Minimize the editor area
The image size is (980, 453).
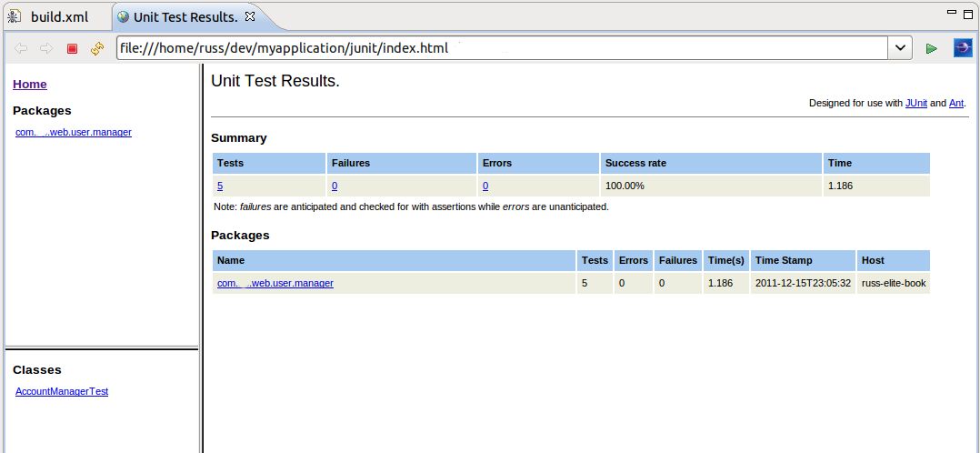click(952, 12)
